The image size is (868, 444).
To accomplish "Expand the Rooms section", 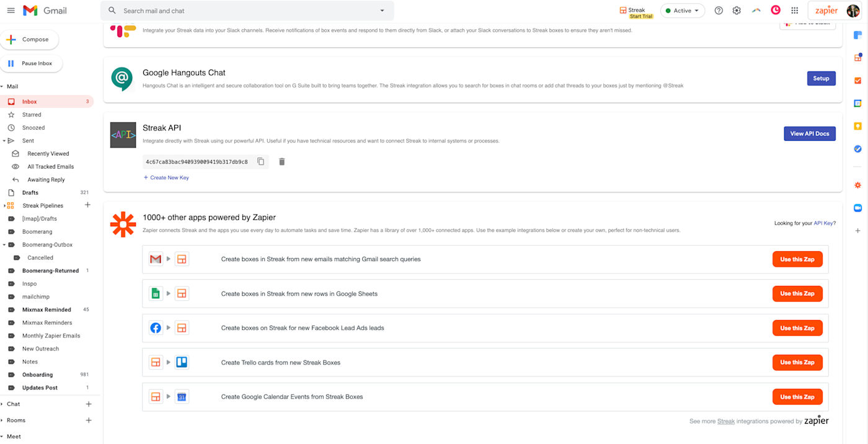I will point(2,420).
